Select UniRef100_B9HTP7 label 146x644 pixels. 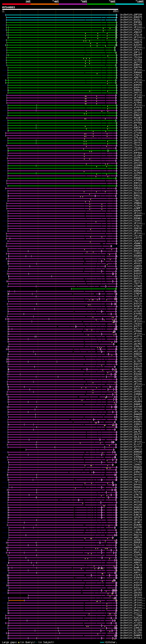(x=131, y=55)
